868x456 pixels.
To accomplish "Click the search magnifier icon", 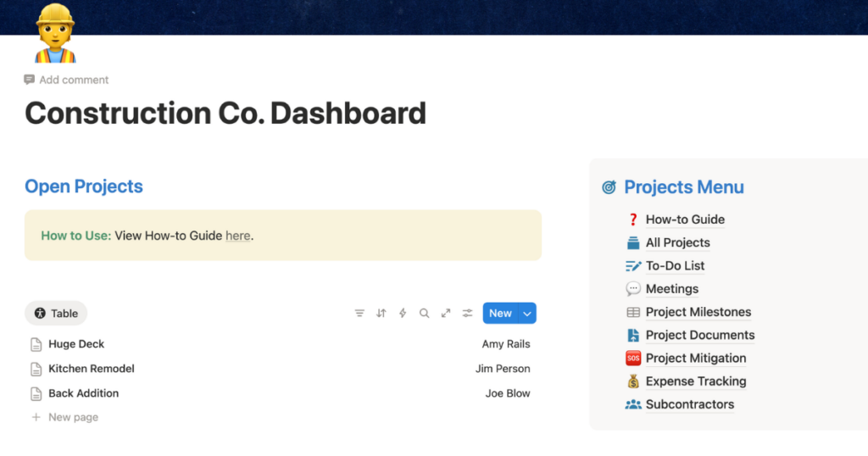I will tap(425, 314).
